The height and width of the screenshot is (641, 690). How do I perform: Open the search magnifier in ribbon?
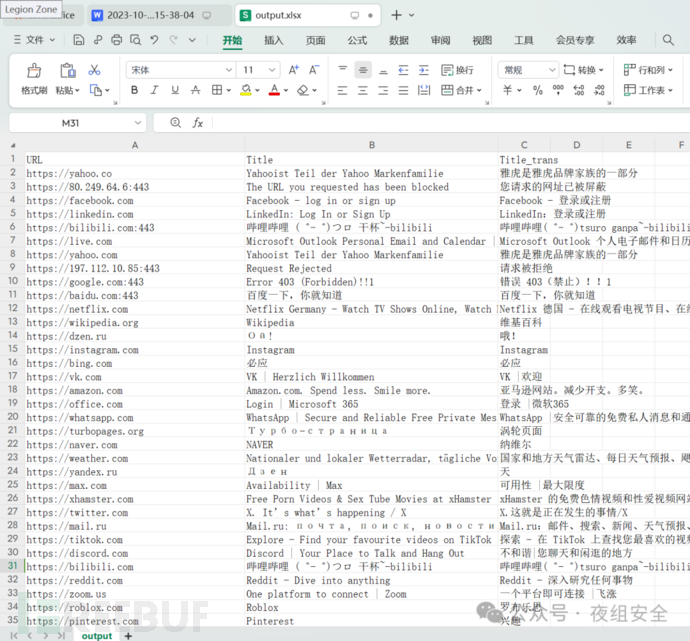pos(668,40)
